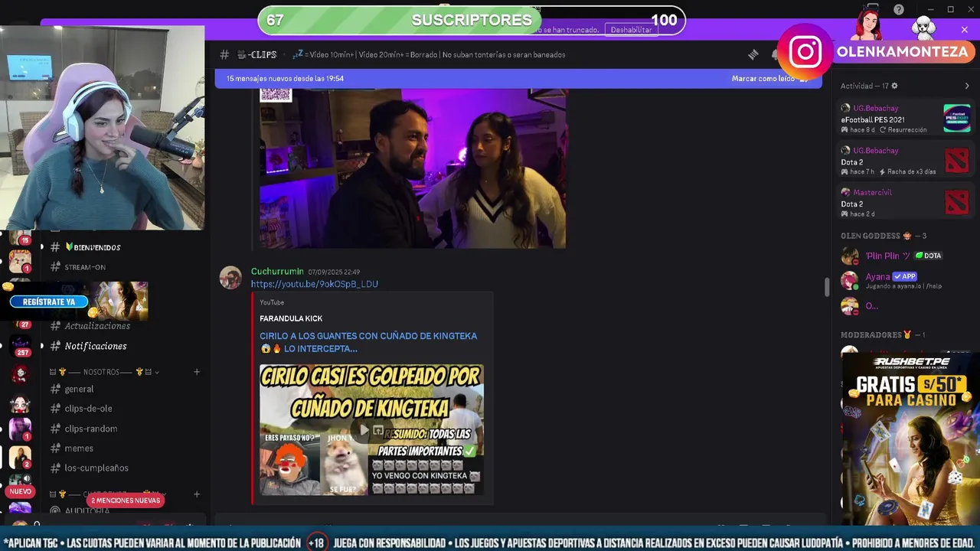Image resolution: width=980 pixels, height=551 pixels.
Task: Click Plin Plin's member avatar
Action: pos(849,256)
